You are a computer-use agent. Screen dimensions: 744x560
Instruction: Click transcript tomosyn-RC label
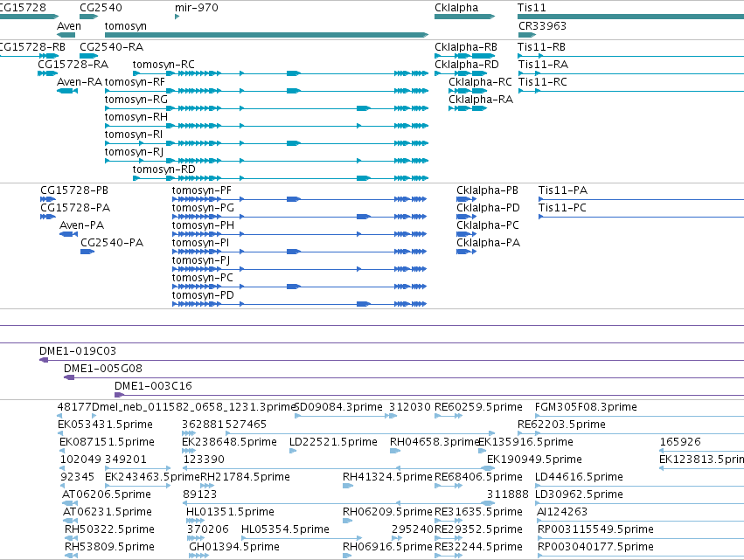(x=163, y=65)
